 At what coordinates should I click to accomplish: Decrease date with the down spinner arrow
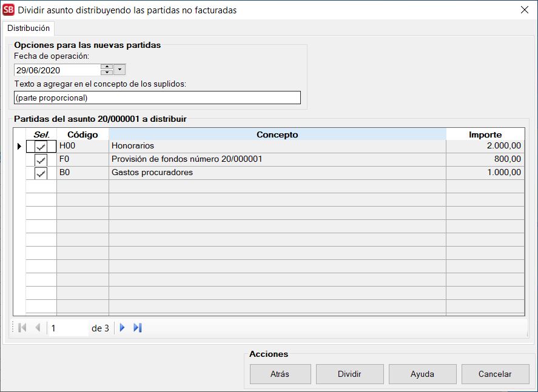click(x=107, y=73)
